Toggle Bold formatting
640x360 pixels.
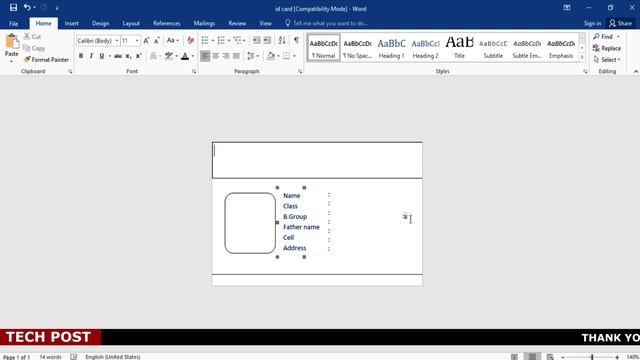tap(81, 56)
